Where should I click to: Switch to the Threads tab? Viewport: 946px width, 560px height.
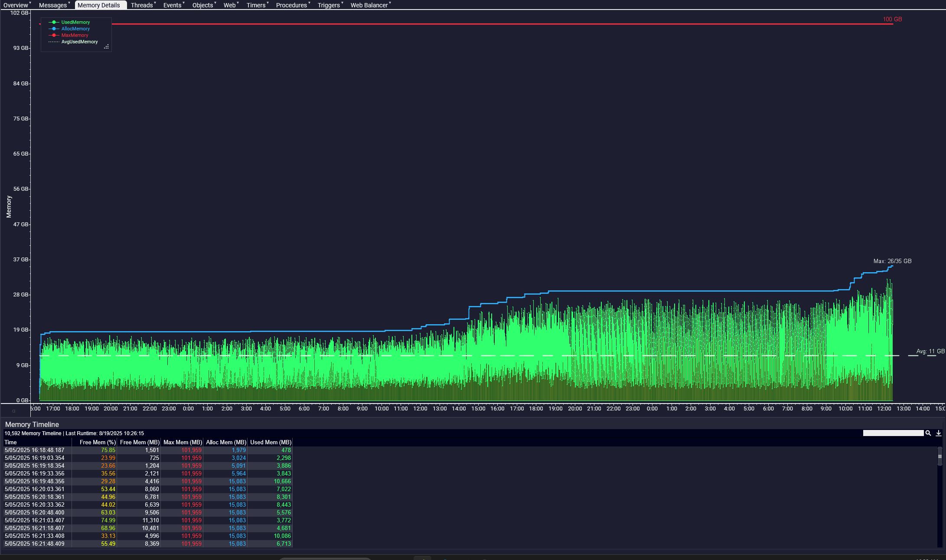pos(142,5)
